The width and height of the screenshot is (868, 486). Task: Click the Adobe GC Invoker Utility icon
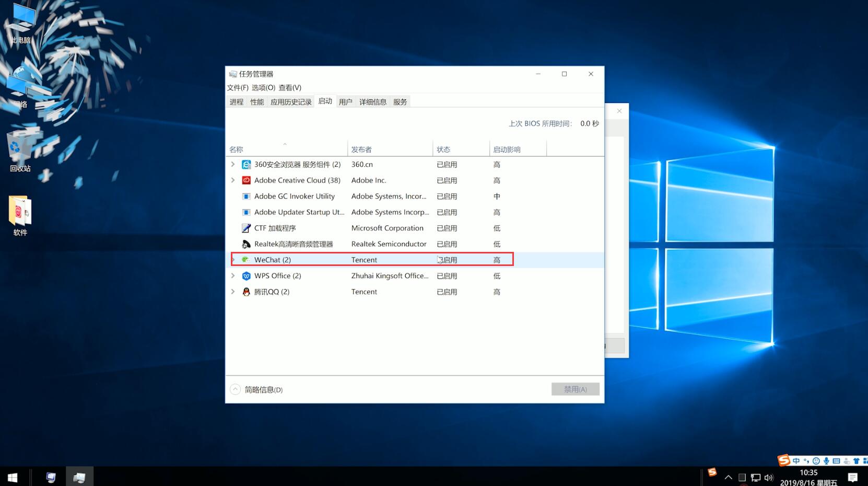click(246, 196)
